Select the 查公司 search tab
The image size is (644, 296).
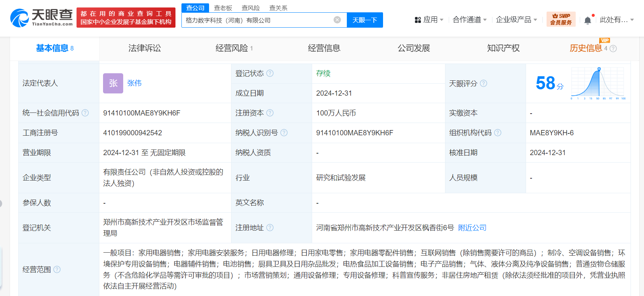coord(195,8)
